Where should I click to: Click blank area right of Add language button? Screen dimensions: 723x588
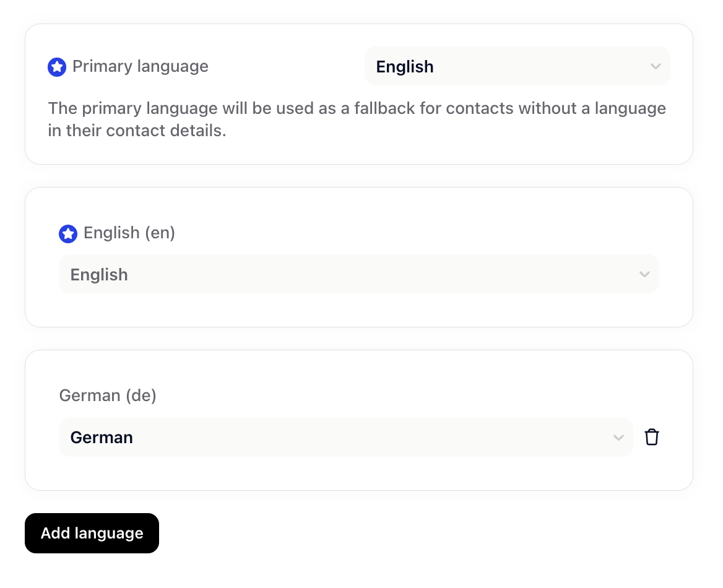click(415, 533)
